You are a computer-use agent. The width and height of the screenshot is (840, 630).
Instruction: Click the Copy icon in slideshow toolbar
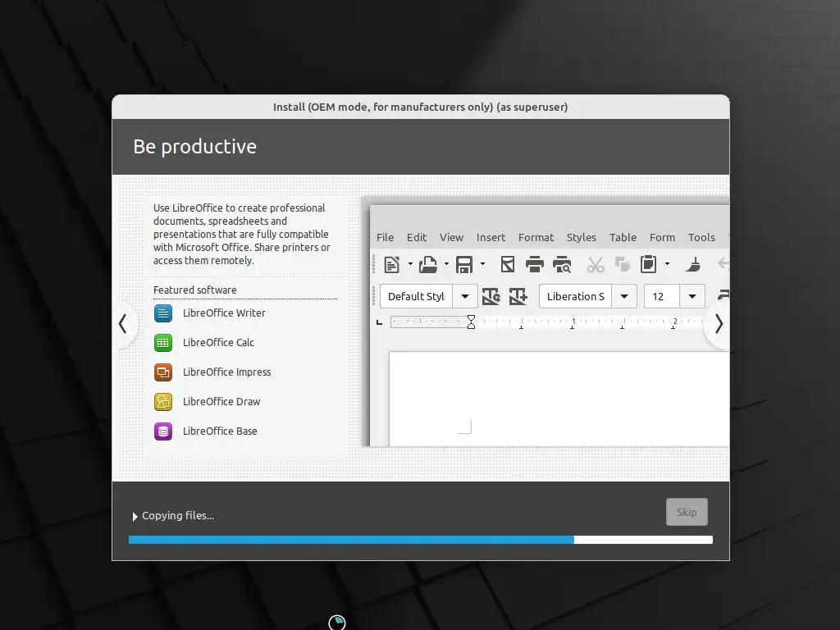click(x=622, y=264)
